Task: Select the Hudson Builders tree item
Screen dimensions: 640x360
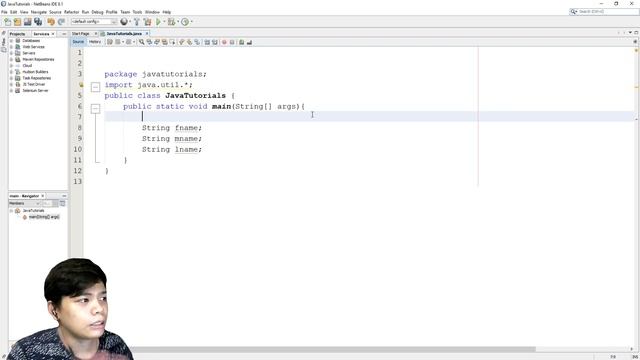Action: [35, 72]
